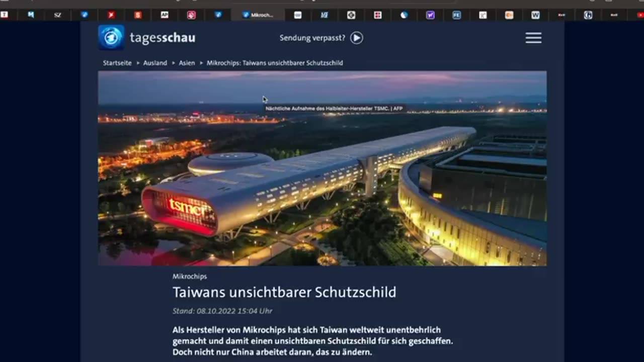Open the hamburger navigation menu
The image size is (644, 362).
coord(533,38)
